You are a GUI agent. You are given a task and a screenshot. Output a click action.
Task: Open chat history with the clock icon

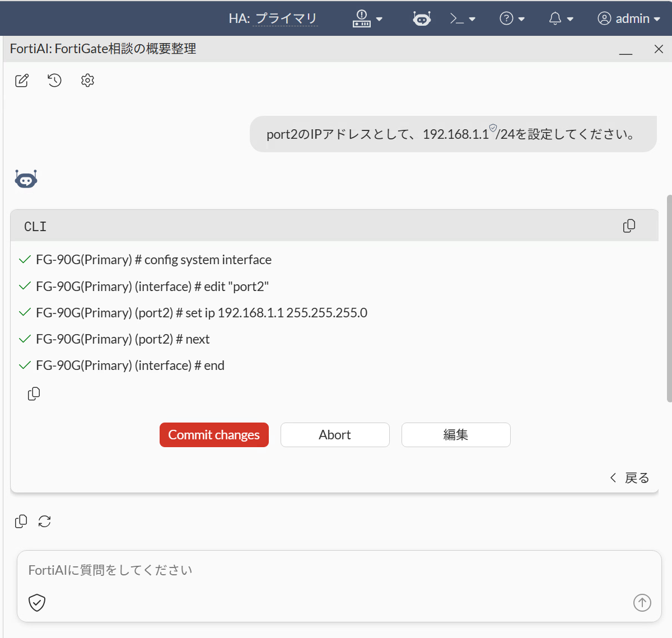[54, 81]
